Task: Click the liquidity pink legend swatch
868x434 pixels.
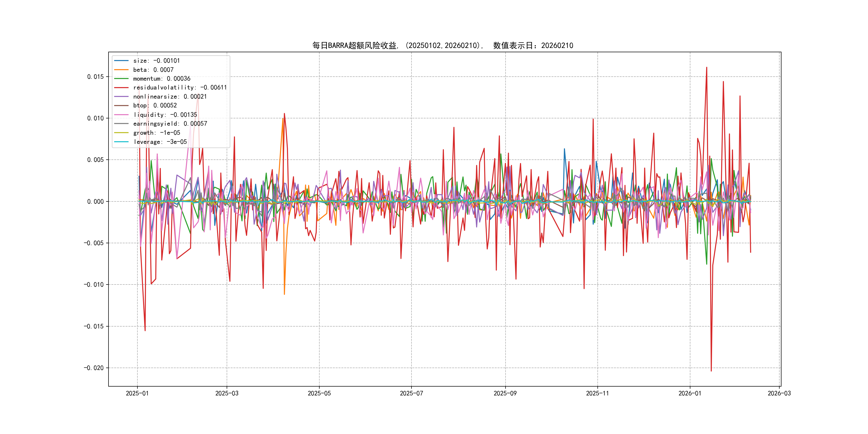Action: [121, 115]
